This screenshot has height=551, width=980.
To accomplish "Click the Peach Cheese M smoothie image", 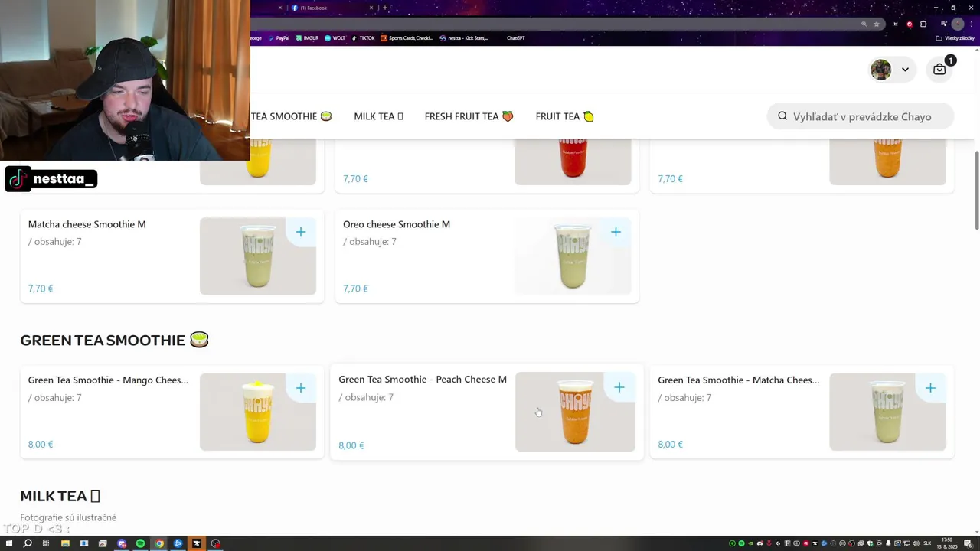I will tap(575, 412).
